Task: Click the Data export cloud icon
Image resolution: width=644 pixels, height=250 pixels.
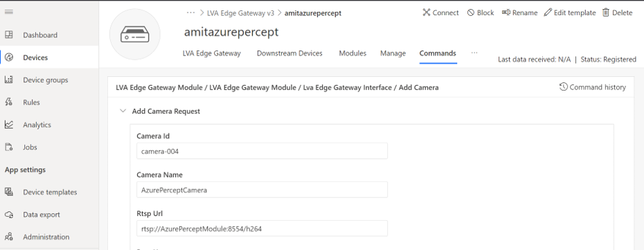Action: pyautogui.click(x=9, y=214)
